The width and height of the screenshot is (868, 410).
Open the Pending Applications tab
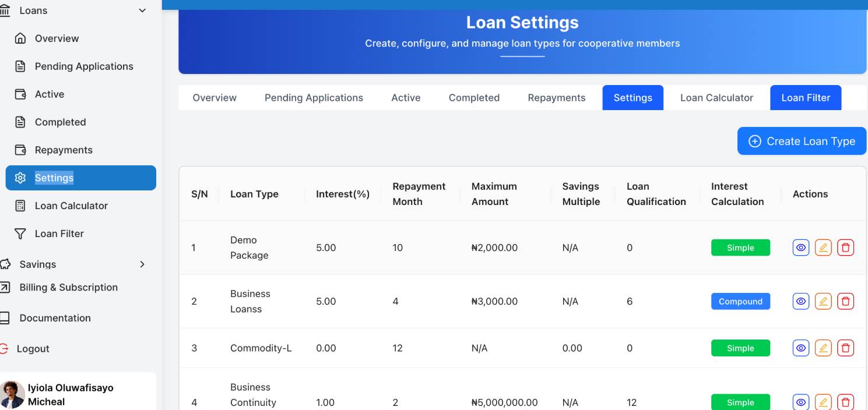tap(314, 98)
